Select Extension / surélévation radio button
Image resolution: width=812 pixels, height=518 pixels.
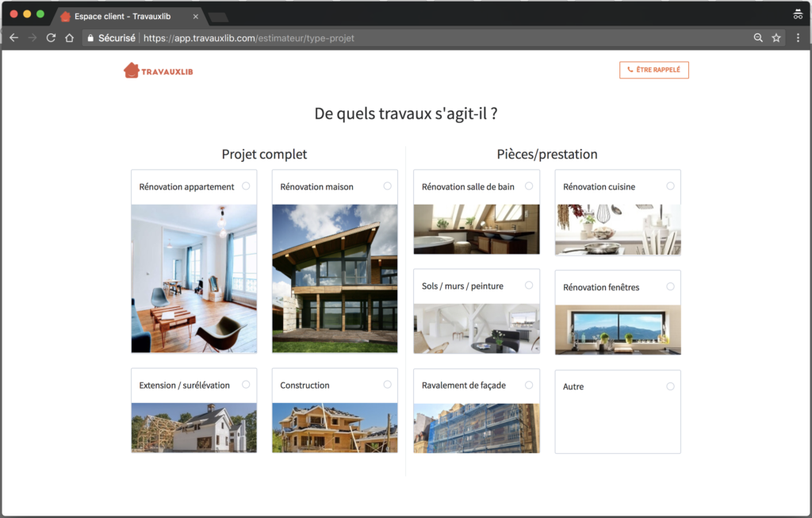click(246, 385)
